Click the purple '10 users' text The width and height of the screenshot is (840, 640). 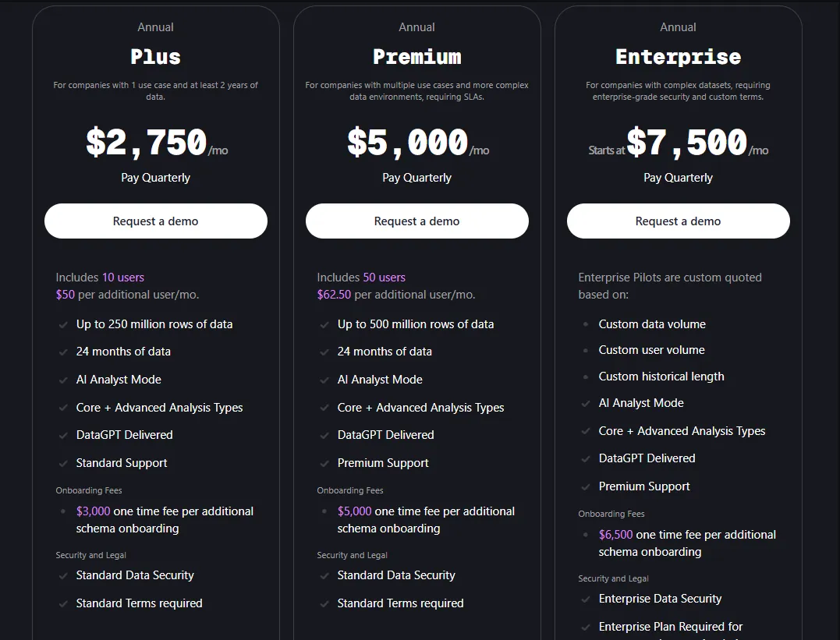pyautogui.click(x=123, y=278)
